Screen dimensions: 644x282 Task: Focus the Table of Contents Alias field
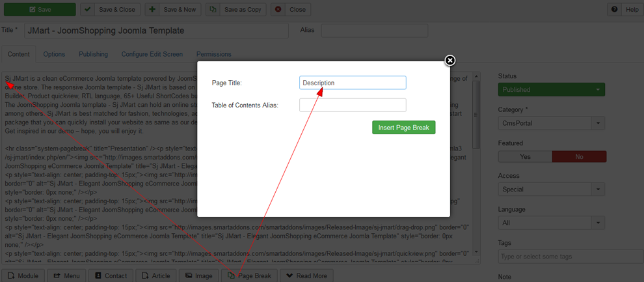coord(353,105)
